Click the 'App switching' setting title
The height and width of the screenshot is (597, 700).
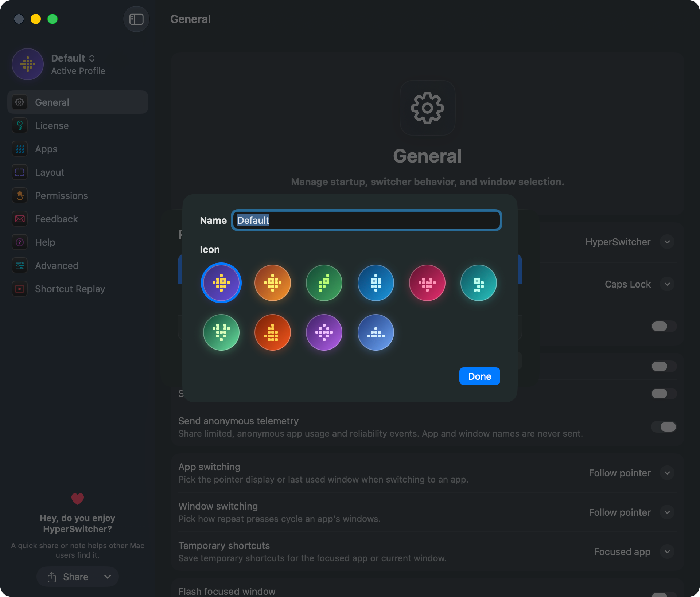209,467
